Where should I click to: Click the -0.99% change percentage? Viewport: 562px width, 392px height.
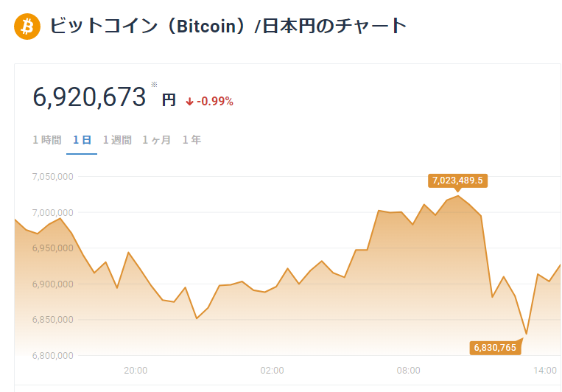click(214, 102)
